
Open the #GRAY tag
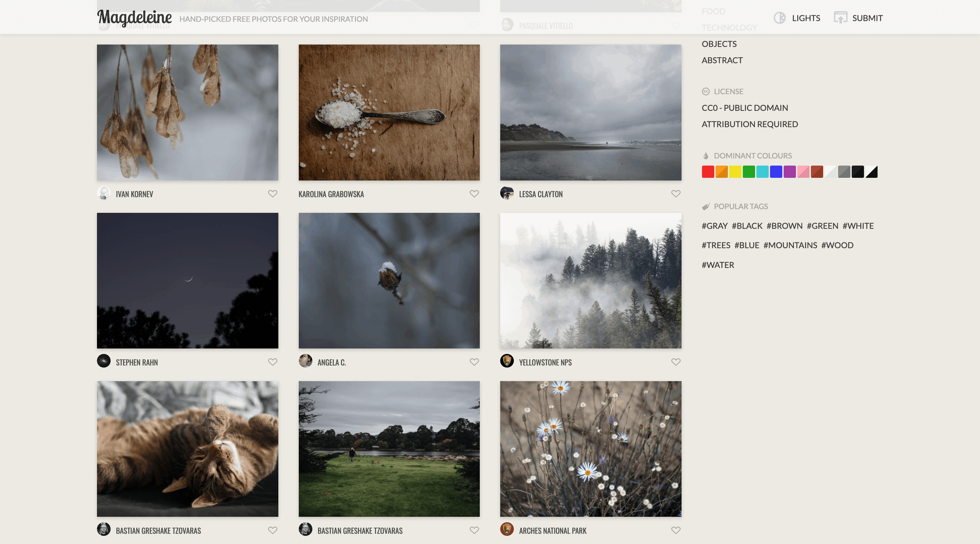[x=715, y=226]
